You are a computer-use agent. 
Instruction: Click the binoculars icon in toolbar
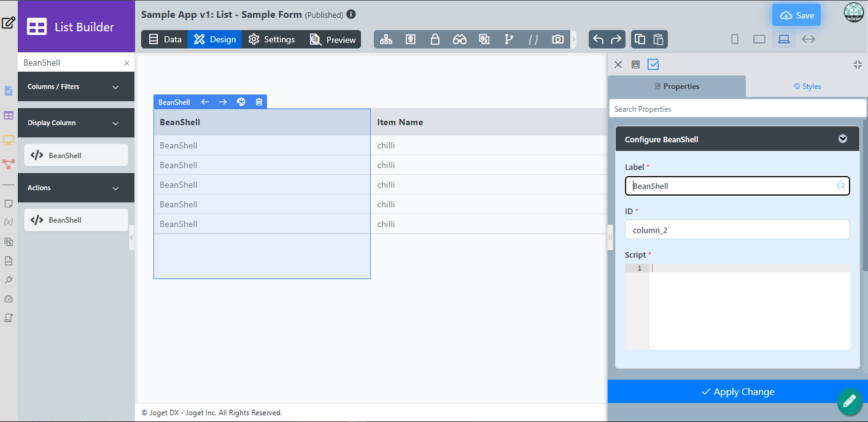coord(460,39)
